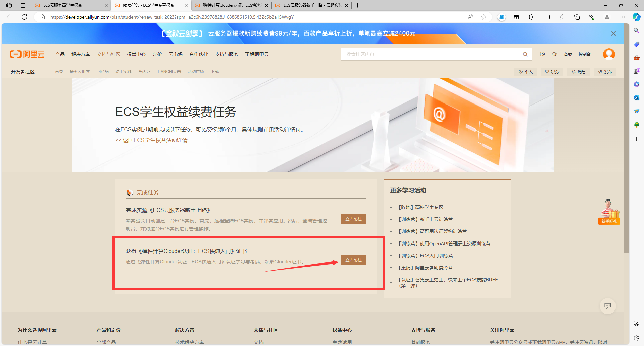The image size is (644, 346).
Task: Open 文档与社区 menu item
Action: (109, 54)
